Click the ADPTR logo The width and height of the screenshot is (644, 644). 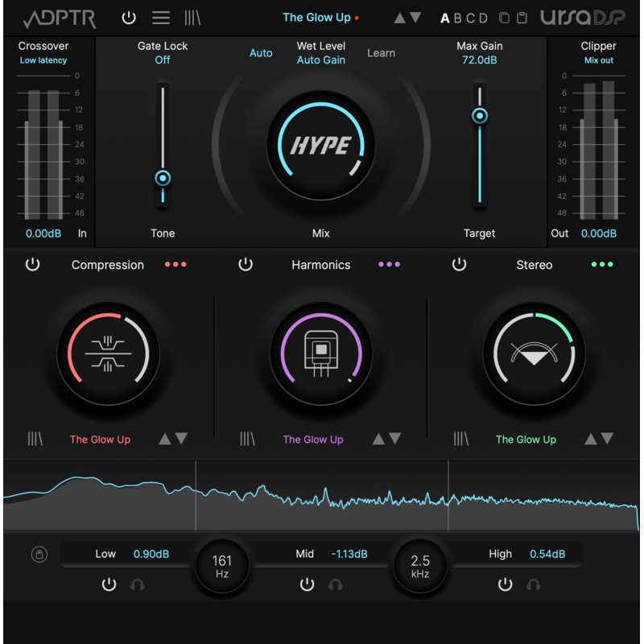[60, 19]
